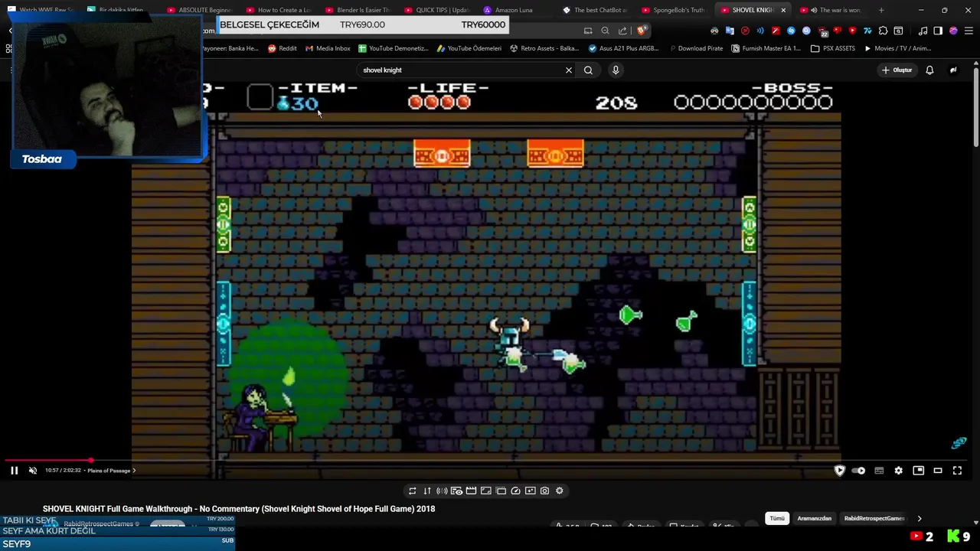Open the Furnish Master EA bookmark
This screenshot has height=551, width=980.
(766, 48)
